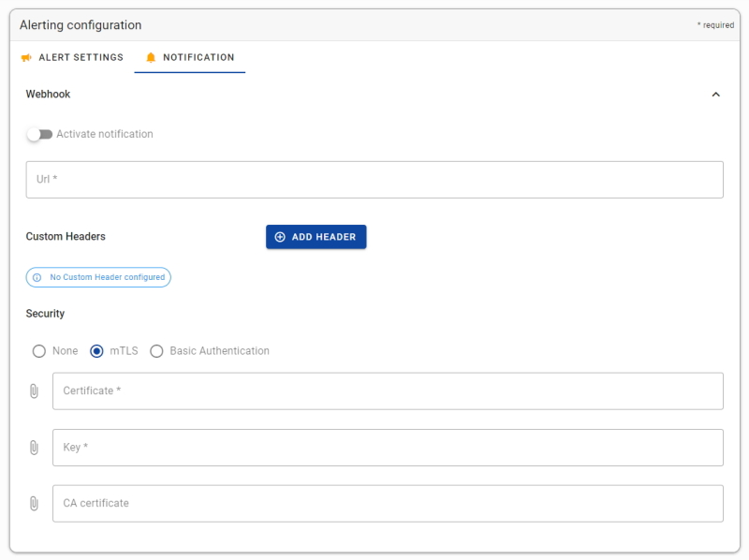749x560 pixels.
Task: Click the No Custom Header configured chip
Action: (98, 277)
